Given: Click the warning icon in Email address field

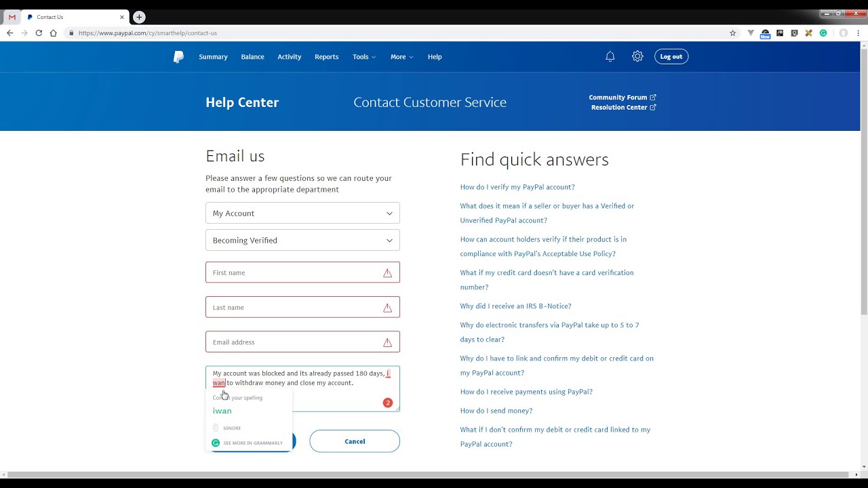Looking at the screenshot, I should [x=388, y=342].
